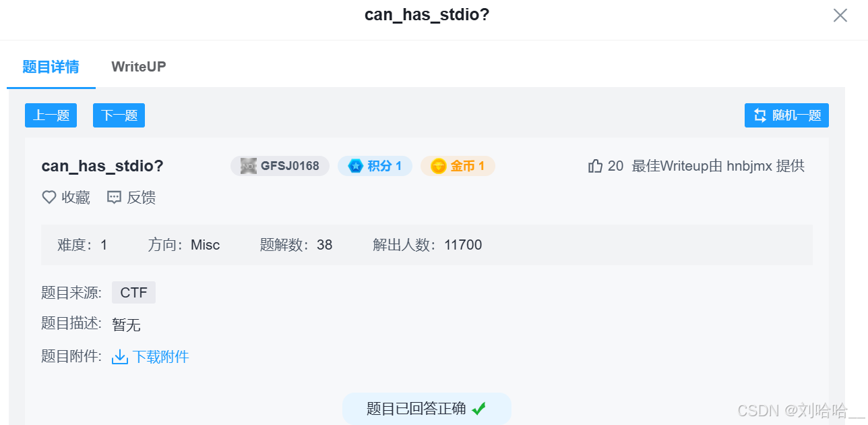Click the CTF source tag
Image resolution: width=868 pixels, height=425 pixels.
(x=133, y=292)
